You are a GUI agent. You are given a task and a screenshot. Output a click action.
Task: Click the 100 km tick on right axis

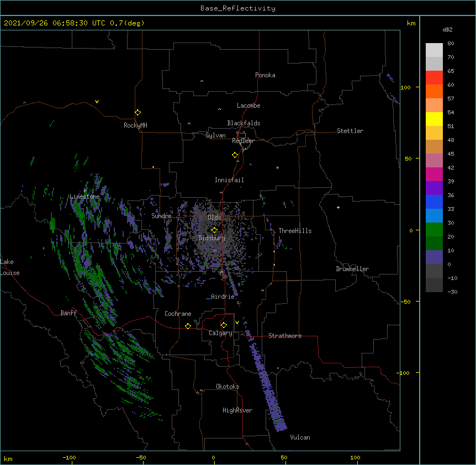(405, 87)
